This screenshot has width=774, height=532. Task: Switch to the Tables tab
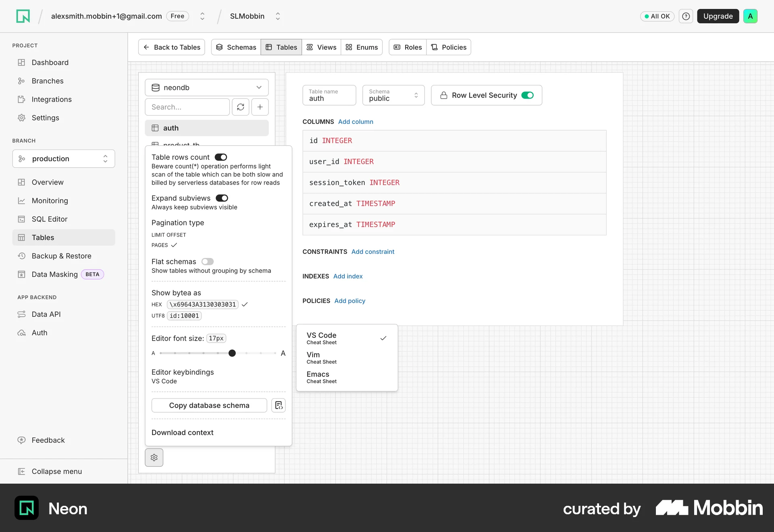coord(281,47)
